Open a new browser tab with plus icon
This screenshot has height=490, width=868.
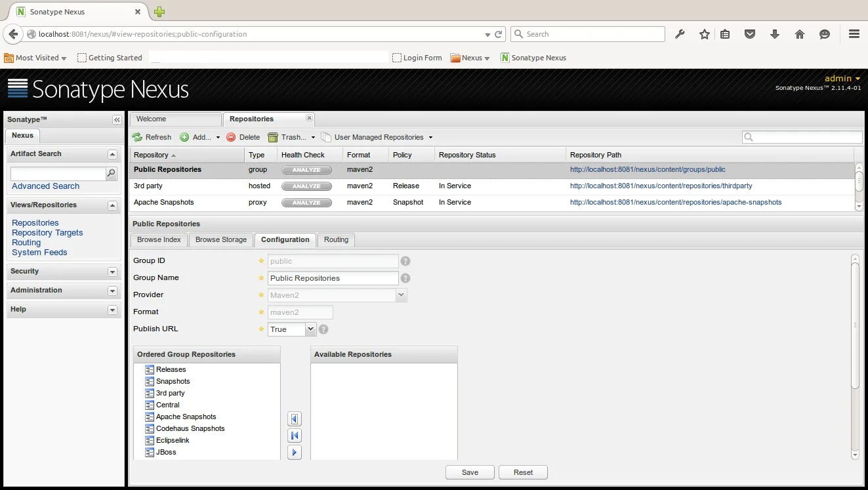coord(159,12)
